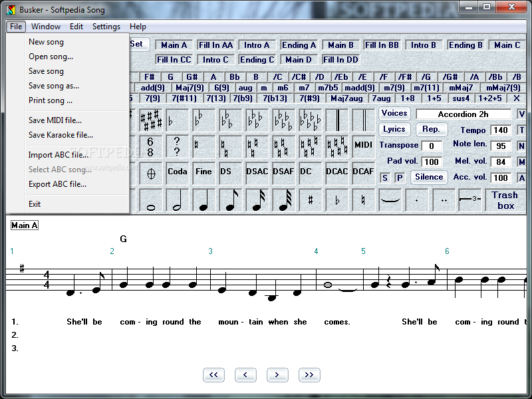Insert the coda symbol
This screenshot has width=532, height=399.
(x=151, y=174)
